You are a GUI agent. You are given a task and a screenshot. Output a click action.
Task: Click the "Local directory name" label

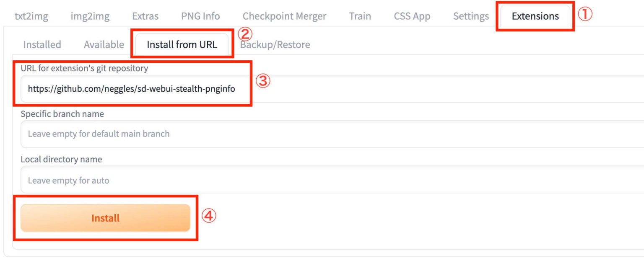point(61,160)
